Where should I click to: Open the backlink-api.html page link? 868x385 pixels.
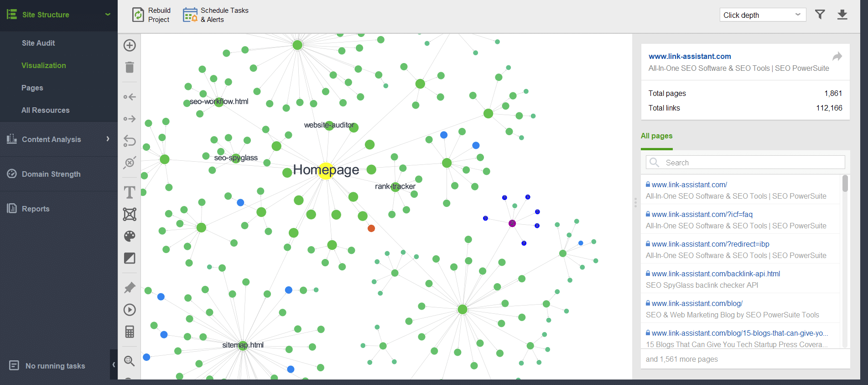(x=716, y=274)
